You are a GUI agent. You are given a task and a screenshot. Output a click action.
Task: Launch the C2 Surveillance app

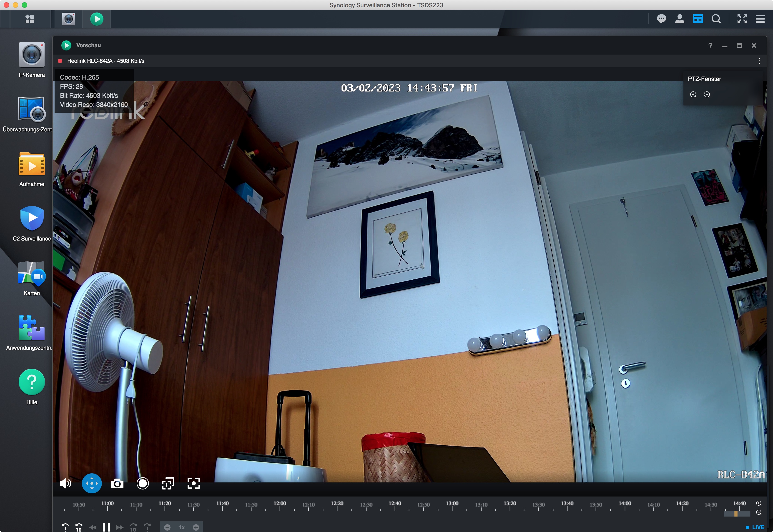point(32,219)
